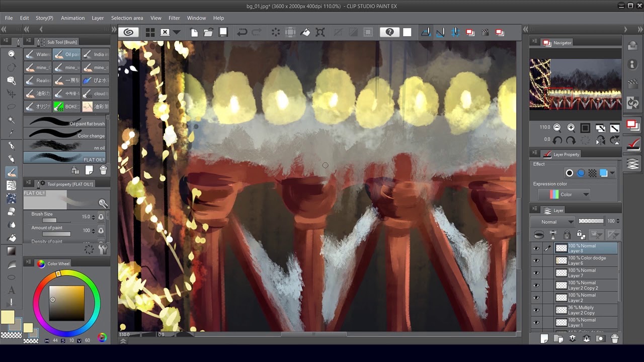Open CLIP STUDIO from command bar

[x=128, y=32]
